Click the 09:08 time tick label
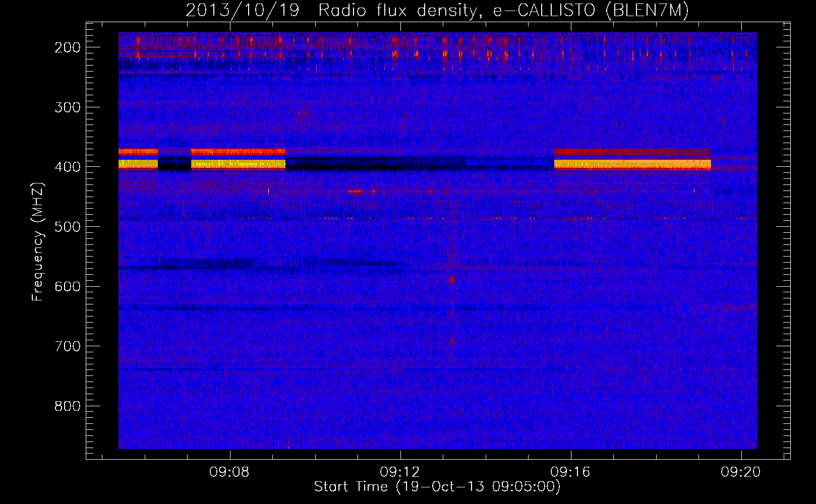816x504 pixels. pos(229,472)
